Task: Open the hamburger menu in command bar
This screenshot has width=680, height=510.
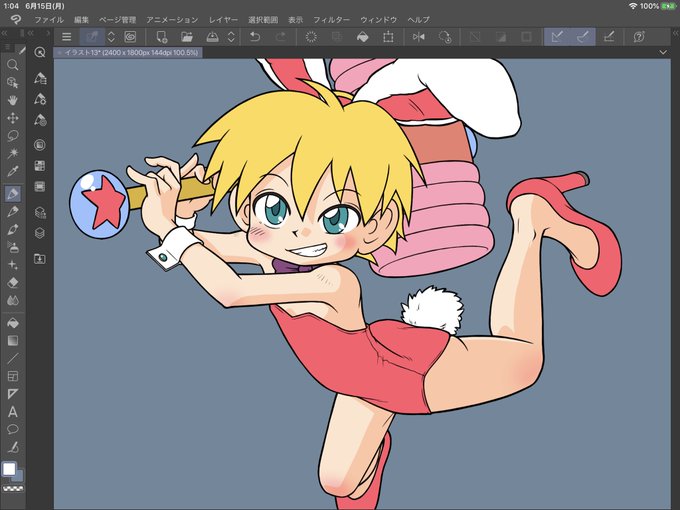Action: [66, 37]
